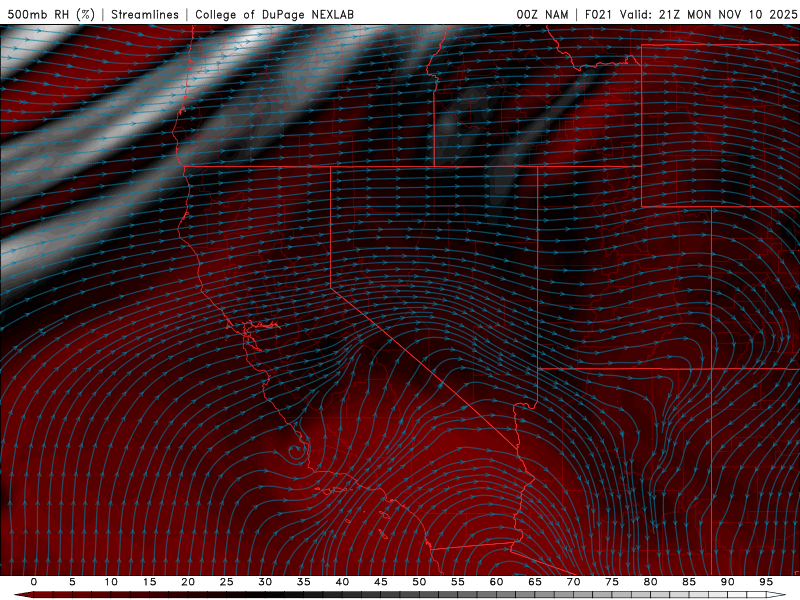Click the colorbar label "0"
Viewport: 800px width, 600px height.
click(x=34, y=582)
